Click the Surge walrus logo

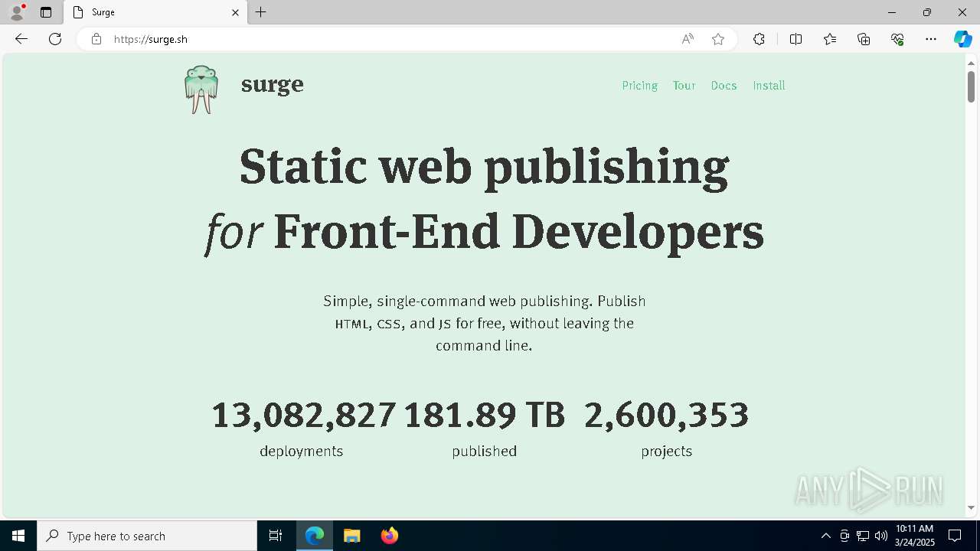click(x=201, y=90)
